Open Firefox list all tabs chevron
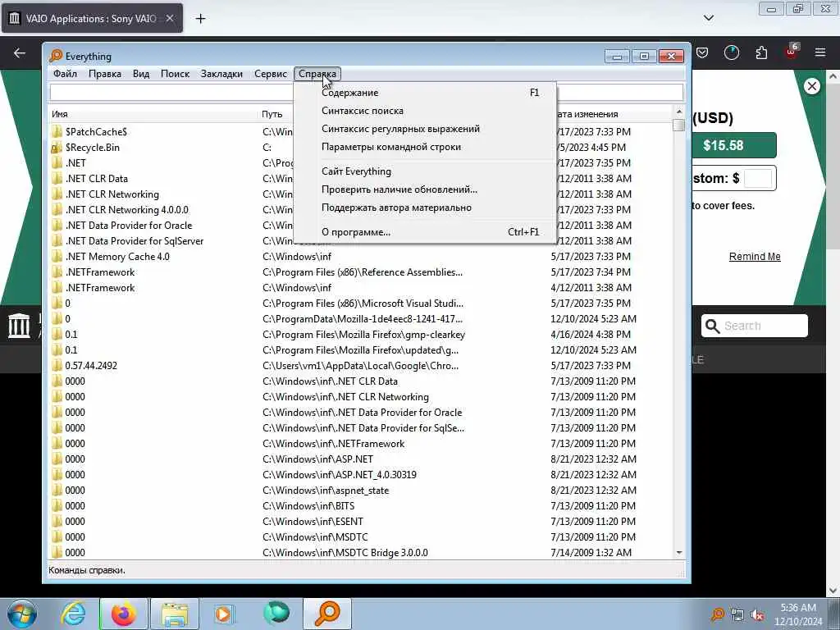Viewport: 840px width, 630px height. [708, 18]
